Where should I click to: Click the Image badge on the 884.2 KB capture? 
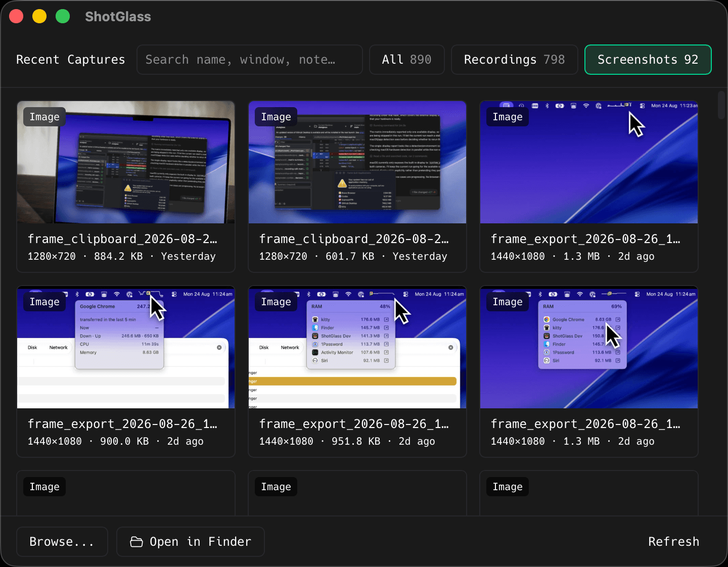(44, 117)
